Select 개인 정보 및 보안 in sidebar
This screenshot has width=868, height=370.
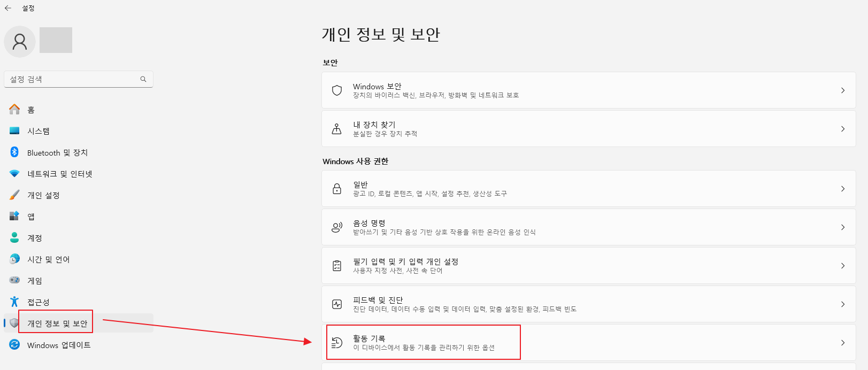(x=79, y=323)
